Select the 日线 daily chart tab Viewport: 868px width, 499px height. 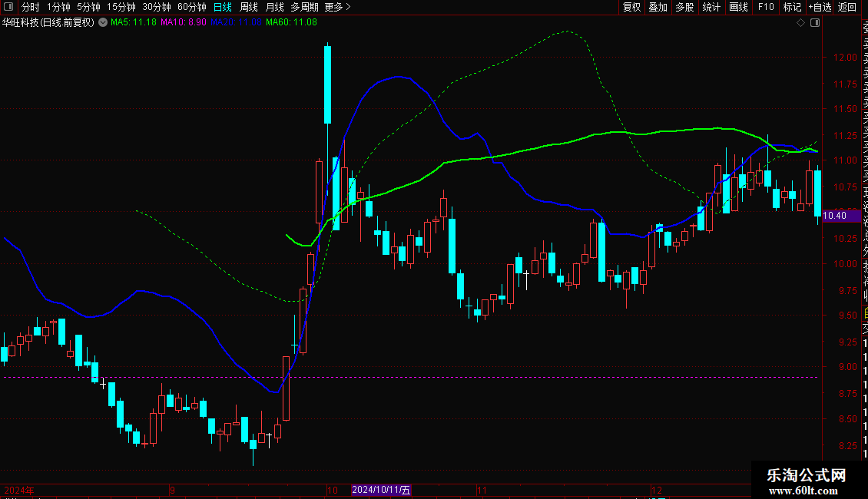pos(223,7)
